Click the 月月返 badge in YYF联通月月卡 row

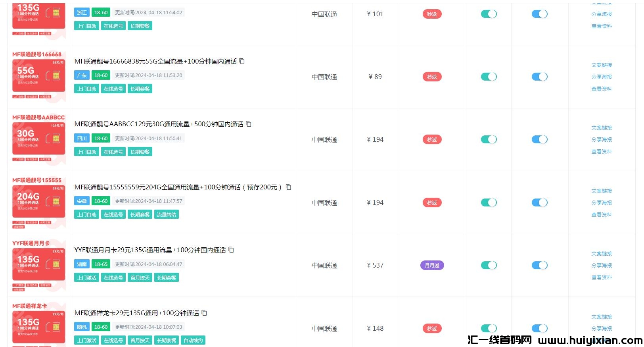click(x=432, y=265)
